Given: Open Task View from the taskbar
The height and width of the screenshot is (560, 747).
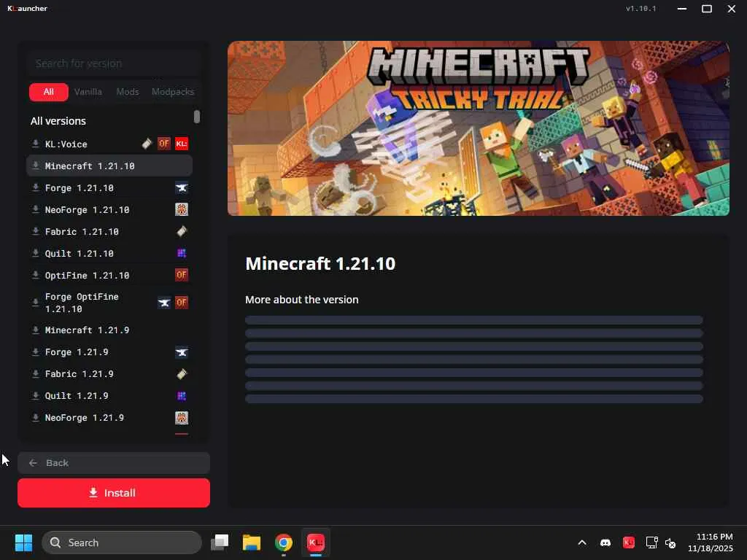Looking at the screenshot, I should pos(220,542).
